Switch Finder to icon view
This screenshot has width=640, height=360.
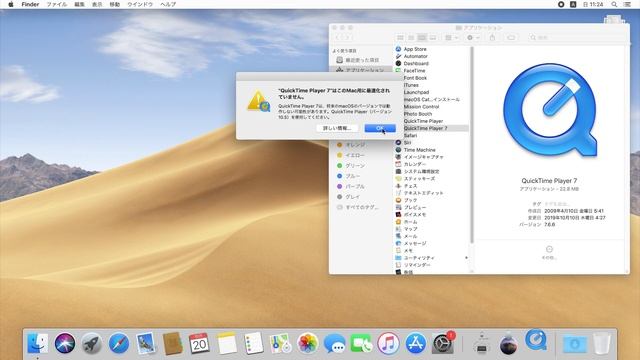pyautogui.click(x=400, y=38)
